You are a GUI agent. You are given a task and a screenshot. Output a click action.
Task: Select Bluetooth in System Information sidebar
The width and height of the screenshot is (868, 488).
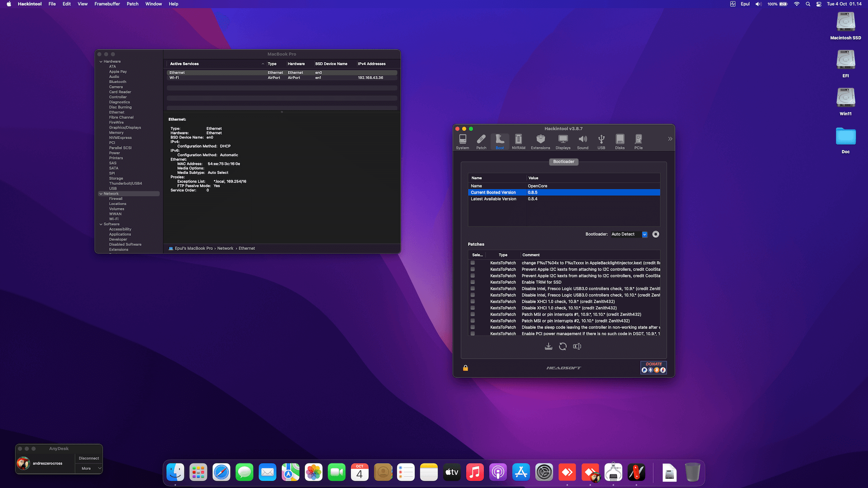(x=118, y=82)
